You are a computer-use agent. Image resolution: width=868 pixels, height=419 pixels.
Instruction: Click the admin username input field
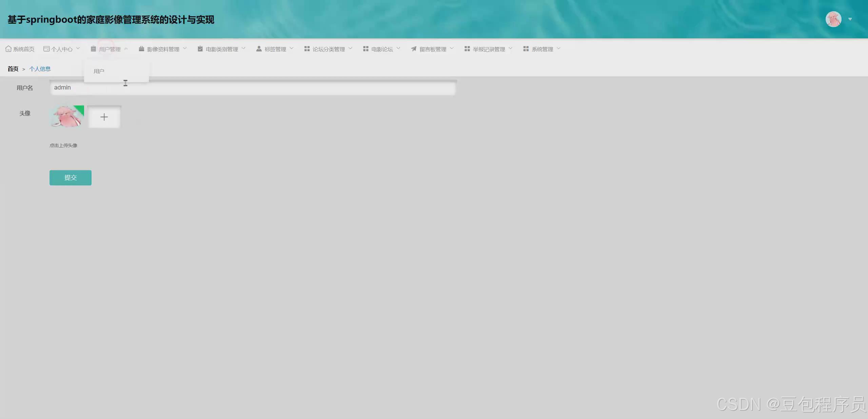point(252,87)
